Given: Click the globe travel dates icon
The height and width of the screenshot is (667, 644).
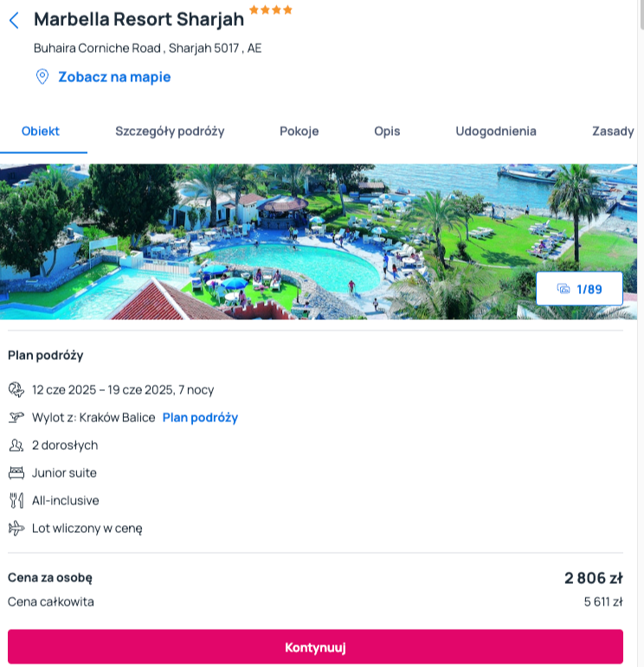Looking at the screenshot, I should pyautogui.click(x=16, y=389).
